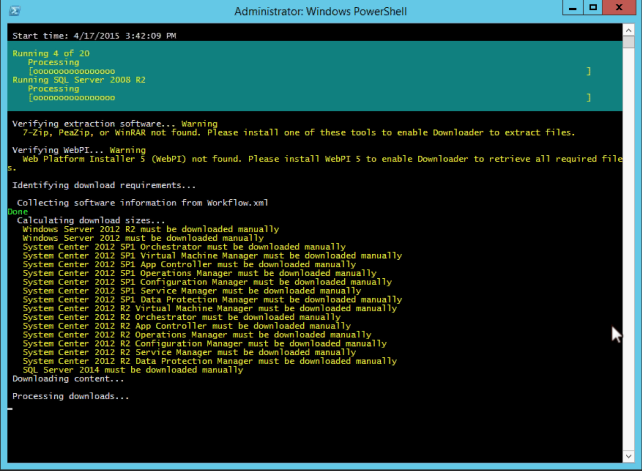The width and height of the screenshot is (642, 471).
Task: Click the 'SP1 Operations Manager' line
Action: click(199, 273)
